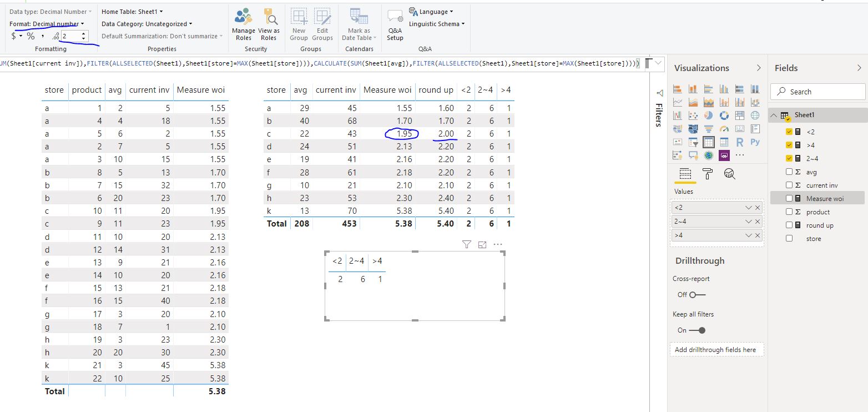Open the Analytics magnifier tab
This screenshot has width=868, height=412.
coord(730,174)
